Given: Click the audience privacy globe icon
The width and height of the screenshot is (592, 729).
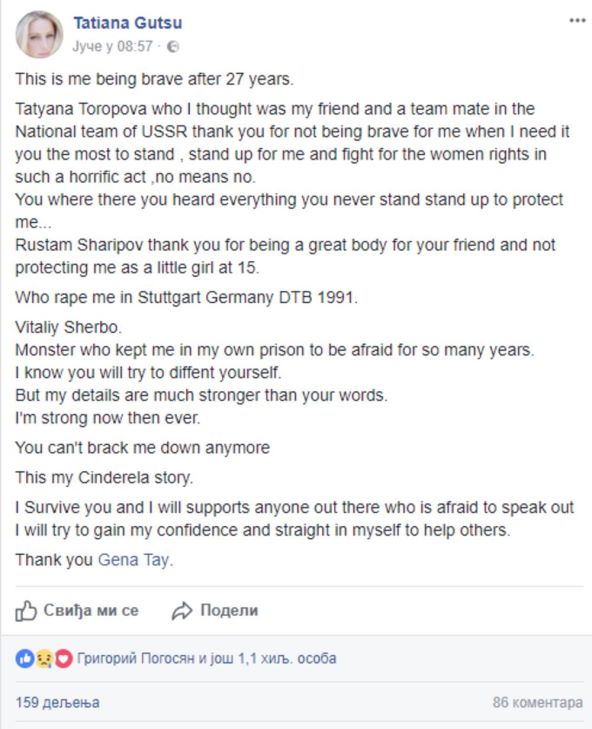Looking at the screenshot, I should 173,46.
